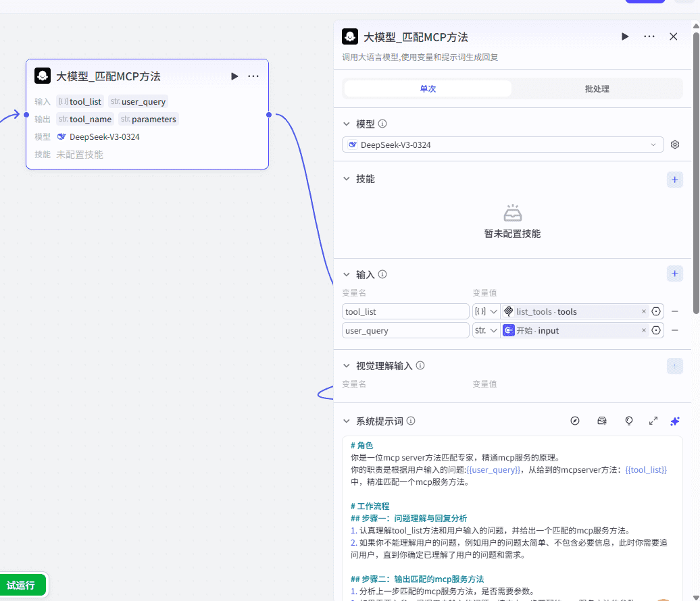Collapse the 输入 section

(347, 275)
